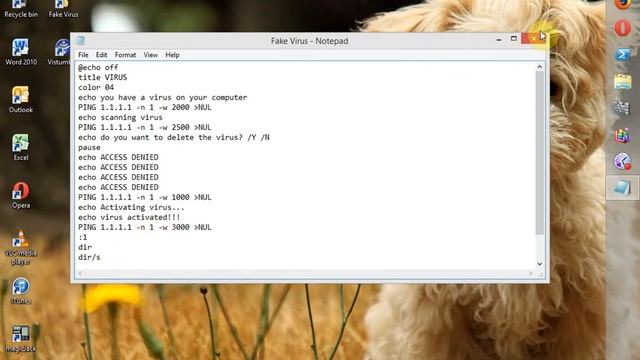Click Opera icon in the taskbar
640x360 pixels.
(622, 28)
